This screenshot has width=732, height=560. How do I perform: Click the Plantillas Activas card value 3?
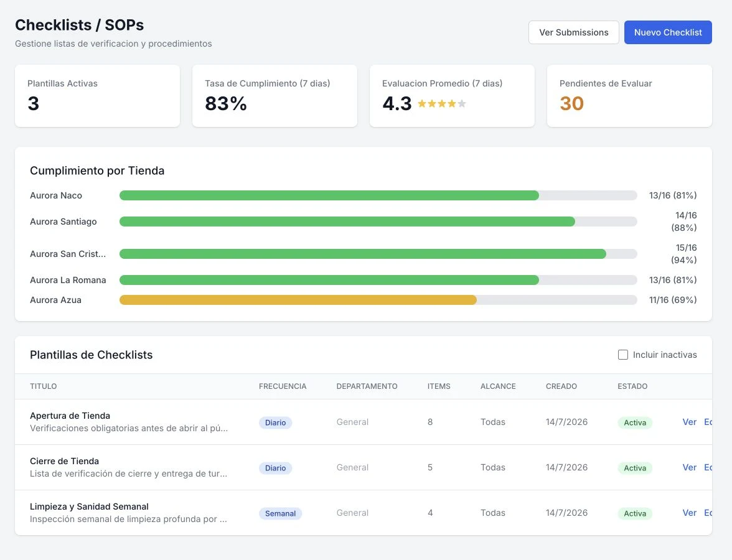(33, 103)
